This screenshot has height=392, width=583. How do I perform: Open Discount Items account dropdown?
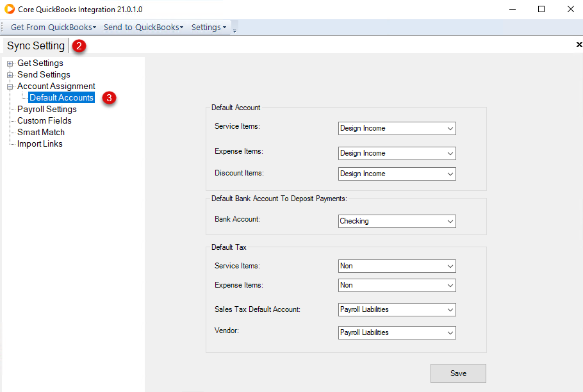pos(397,174)
